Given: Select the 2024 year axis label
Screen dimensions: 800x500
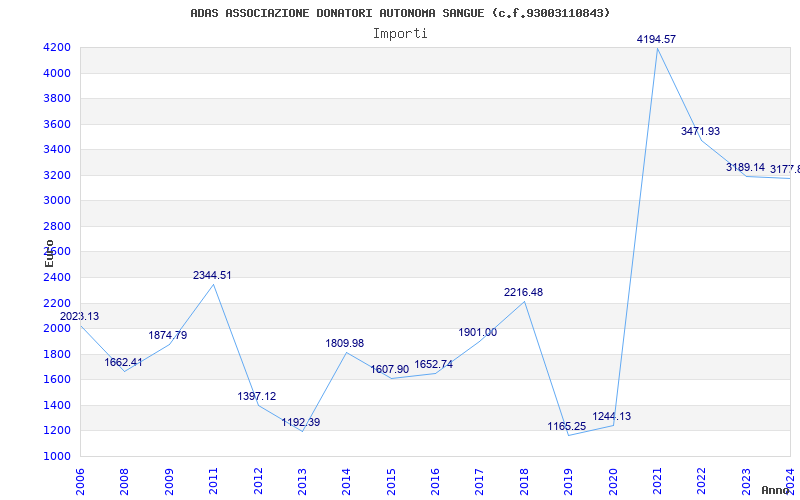Looking at the screenshot, I should coord(790,478).
